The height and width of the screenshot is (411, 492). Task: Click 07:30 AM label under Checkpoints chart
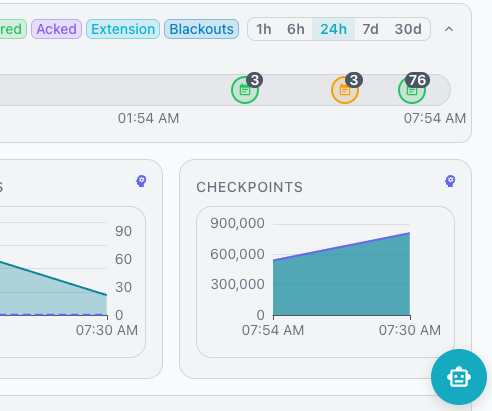coord(410,330)
